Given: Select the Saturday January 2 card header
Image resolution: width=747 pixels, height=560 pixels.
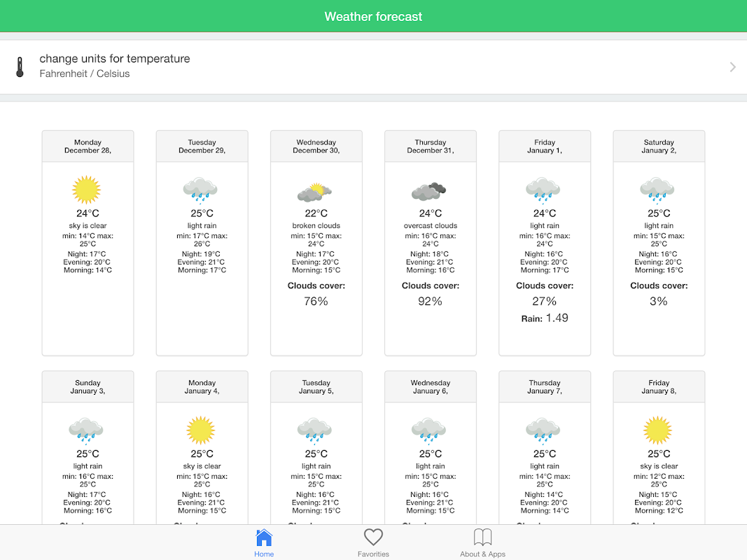Looking at the screenshot, I should coord(659,146).
